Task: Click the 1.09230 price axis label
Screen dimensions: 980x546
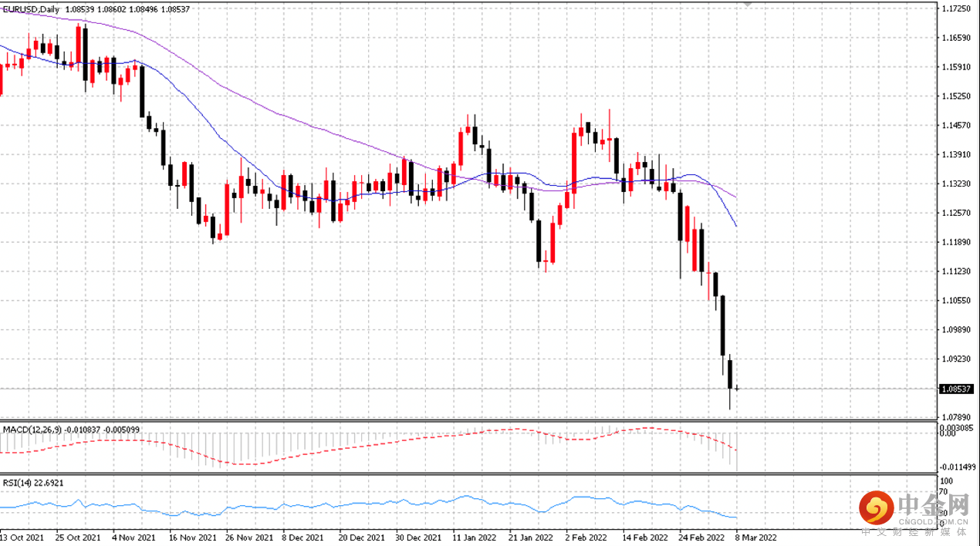Action: click(956, 359)
